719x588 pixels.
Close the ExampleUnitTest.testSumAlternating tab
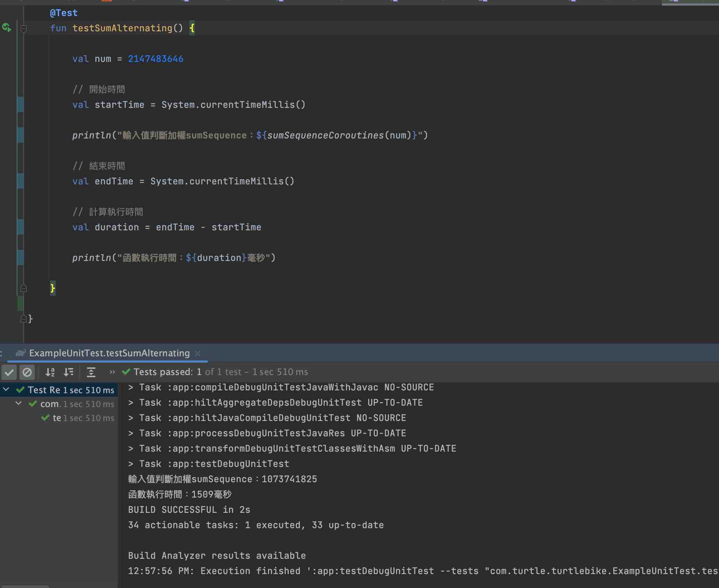pyautogui.click(x=198, y=353)
